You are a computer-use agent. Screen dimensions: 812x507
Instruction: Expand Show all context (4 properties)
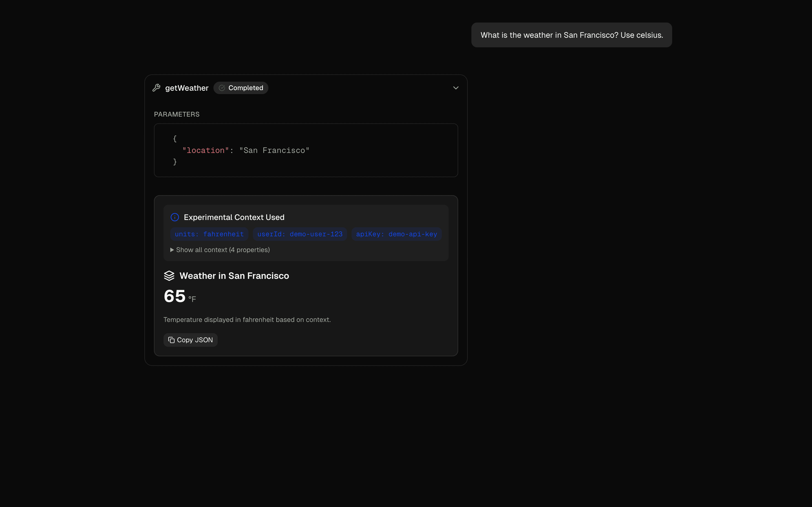pos(223,250)
